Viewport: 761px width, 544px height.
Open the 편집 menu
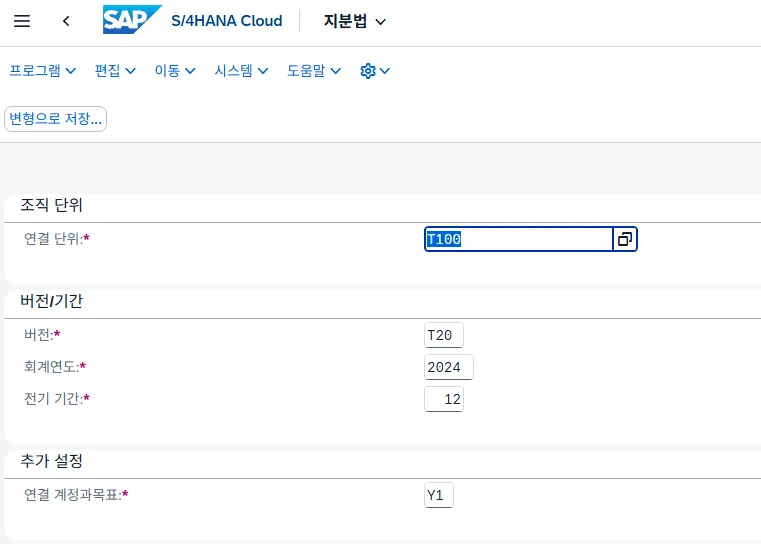click(113, 71)
